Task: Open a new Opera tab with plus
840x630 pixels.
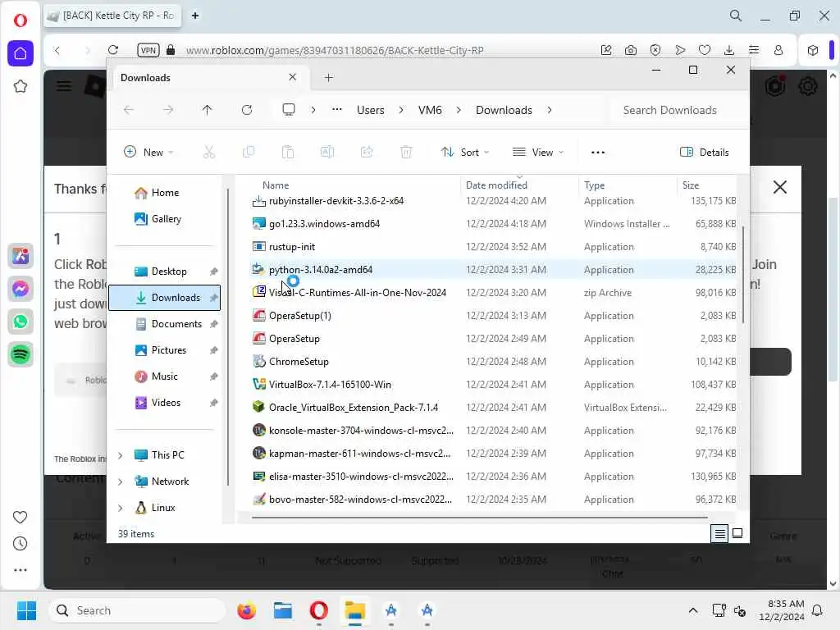Action: [x=195, y=16]
